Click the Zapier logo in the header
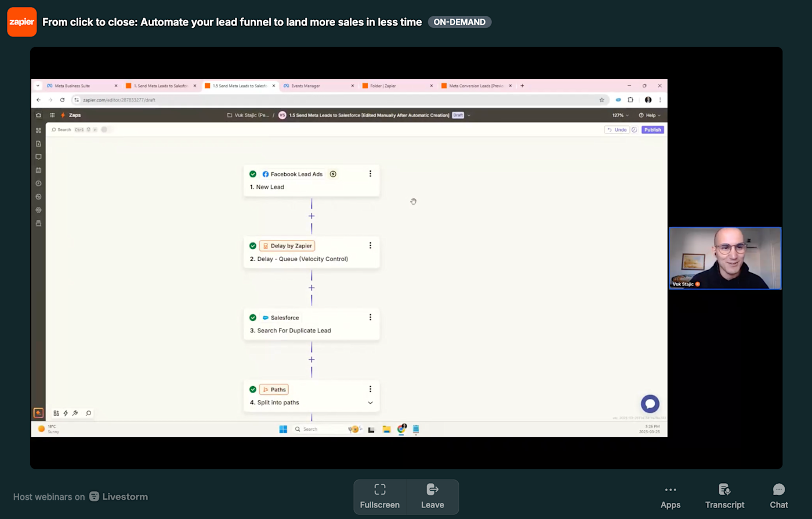The width and height of the screenshot is (812, 519). 22,22
